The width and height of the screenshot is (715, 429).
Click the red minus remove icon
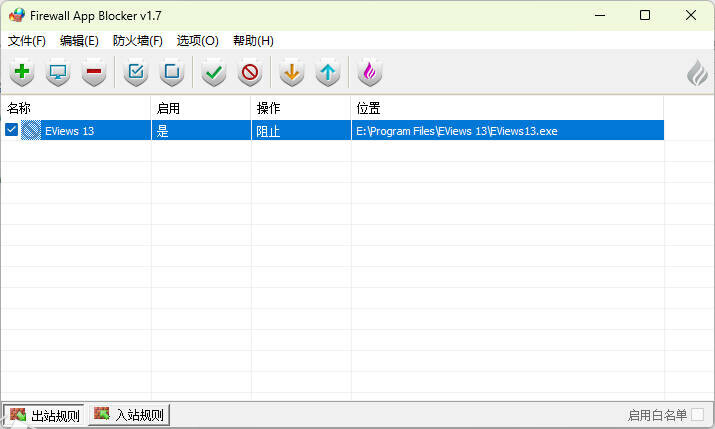pos(94,72)
